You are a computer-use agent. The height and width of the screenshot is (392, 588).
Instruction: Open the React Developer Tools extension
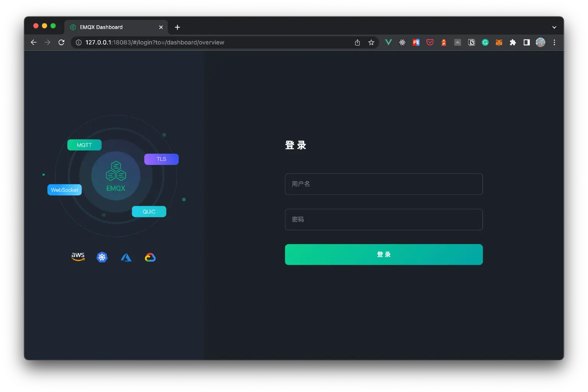(x=402, y=42)
